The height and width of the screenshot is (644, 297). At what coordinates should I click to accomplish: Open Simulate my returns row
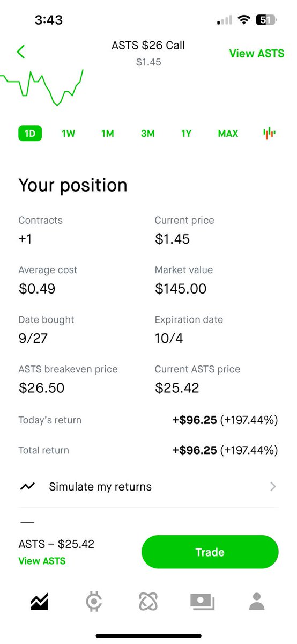(x=148, y=487)
